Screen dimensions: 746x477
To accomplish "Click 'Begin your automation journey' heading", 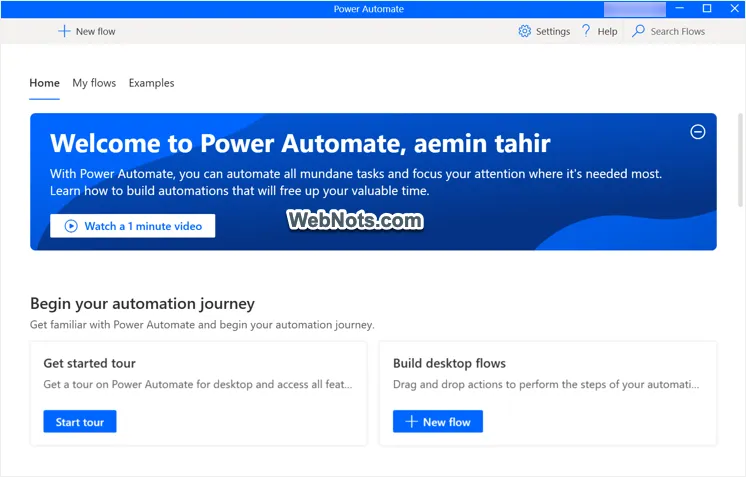I will pos(142,304).
